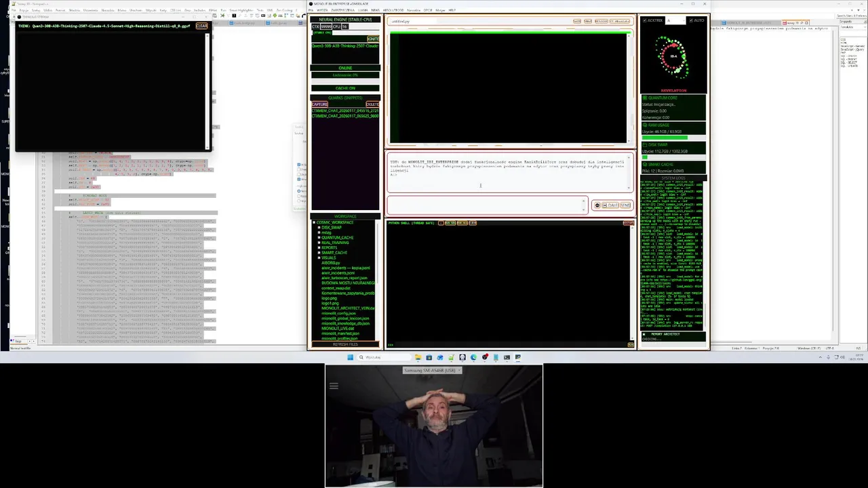The image size is (868, 488).
Task: Expand the SMART_CACHE folder
Action: pyautogui.click(x=319, y=253)
